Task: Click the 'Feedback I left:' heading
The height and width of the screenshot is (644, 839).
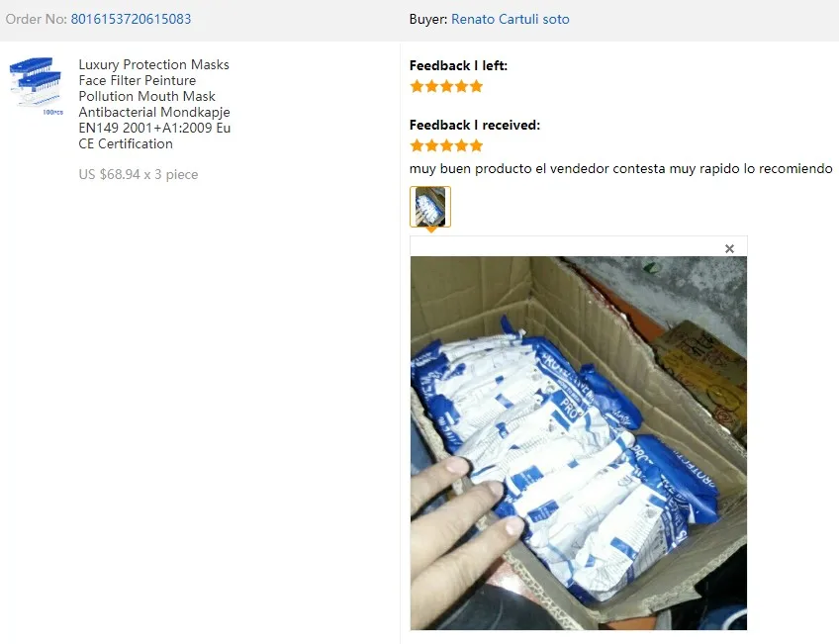Action: 458,66
